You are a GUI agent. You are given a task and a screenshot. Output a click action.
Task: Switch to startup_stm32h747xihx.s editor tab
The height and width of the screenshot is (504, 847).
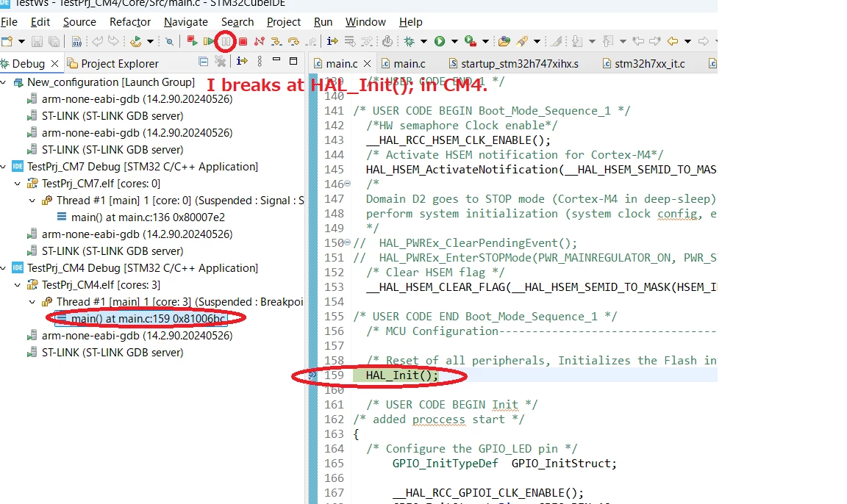tap(513, 64)
